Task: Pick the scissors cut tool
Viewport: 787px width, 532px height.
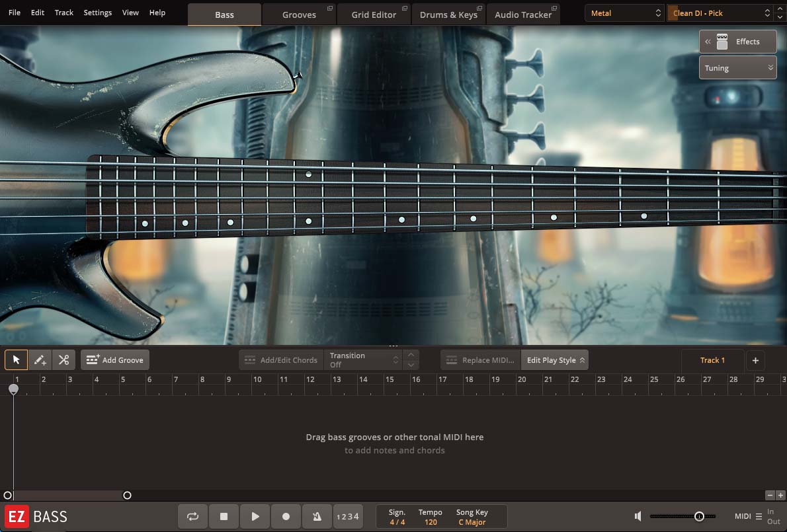Action: (63, 360)
